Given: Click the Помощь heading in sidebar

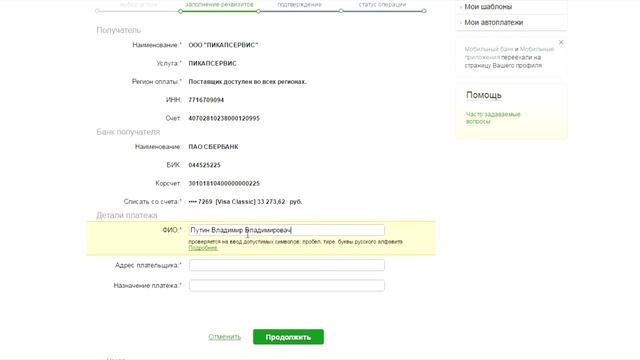Looking at the screenshot, I should tap(484, 95).
